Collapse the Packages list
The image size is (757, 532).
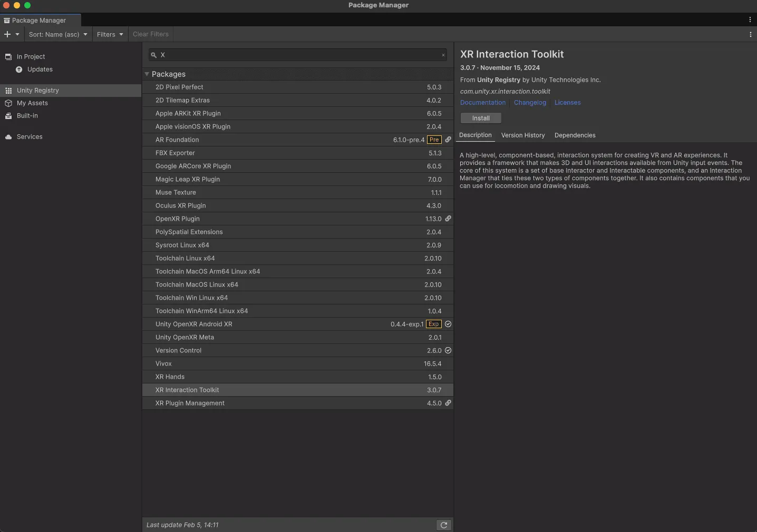point(146,74)
